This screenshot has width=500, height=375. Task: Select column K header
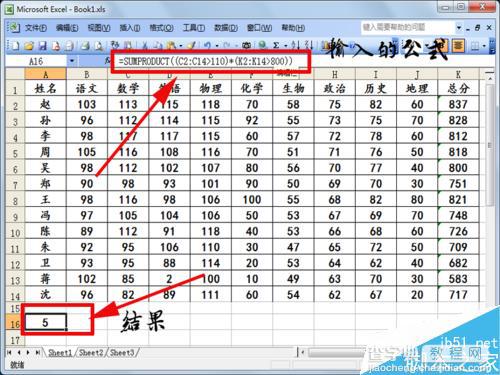(458, 74)
